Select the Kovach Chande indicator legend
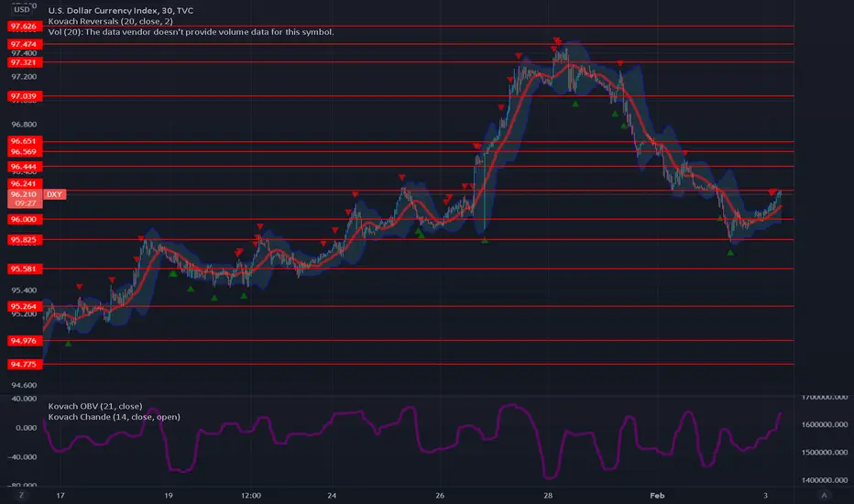 (x=114, y=417)
